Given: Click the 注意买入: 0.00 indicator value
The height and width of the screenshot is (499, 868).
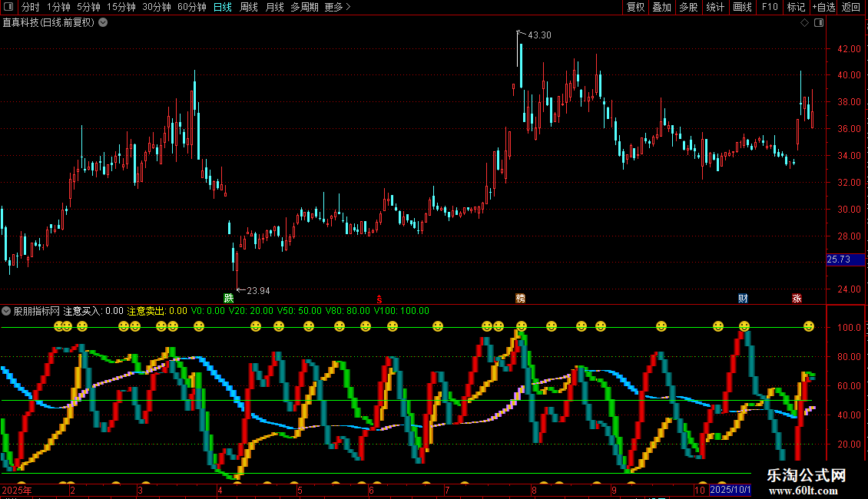Looking at the screenshot, I should [x=94, y=311].
